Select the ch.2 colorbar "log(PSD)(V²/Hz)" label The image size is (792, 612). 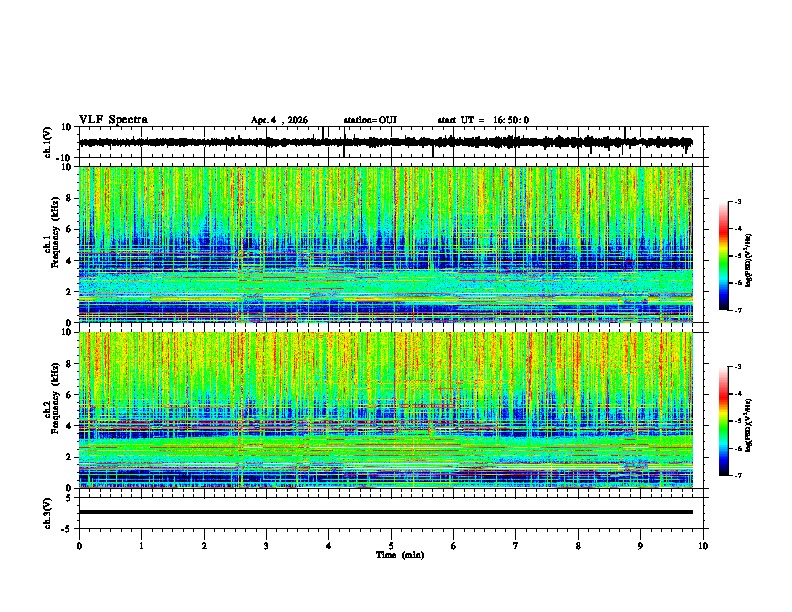point(749,425)
